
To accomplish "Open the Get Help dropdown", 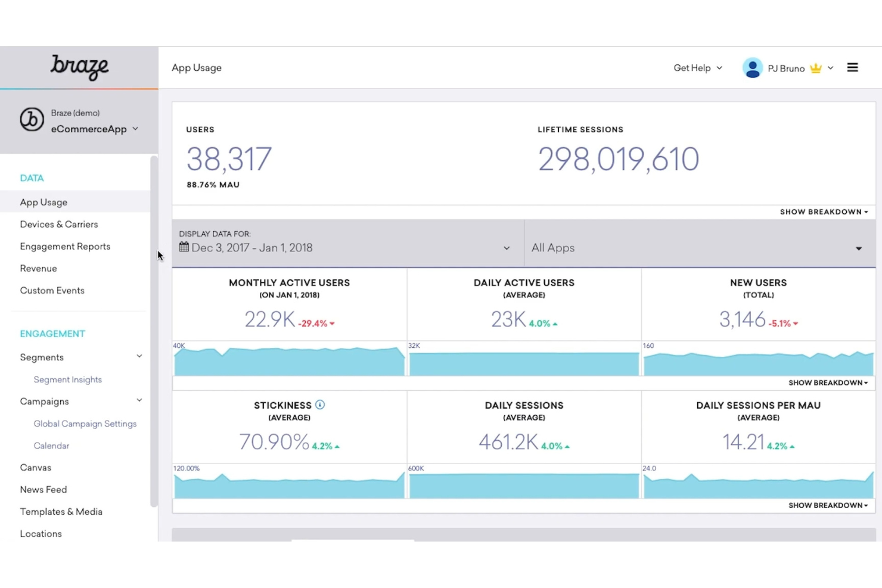I will [698, 68].
